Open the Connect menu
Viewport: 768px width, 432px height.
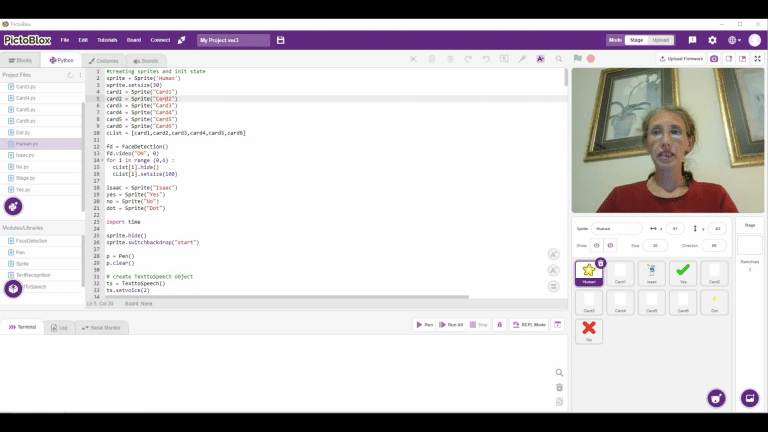tap(160, 40)
